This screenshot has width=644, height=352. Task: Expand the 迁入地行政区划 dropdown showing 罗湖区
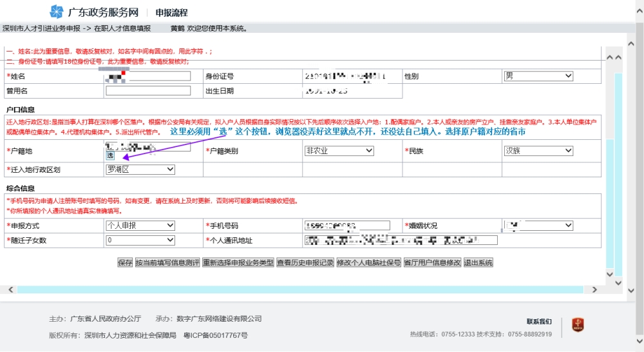[140, 170]
